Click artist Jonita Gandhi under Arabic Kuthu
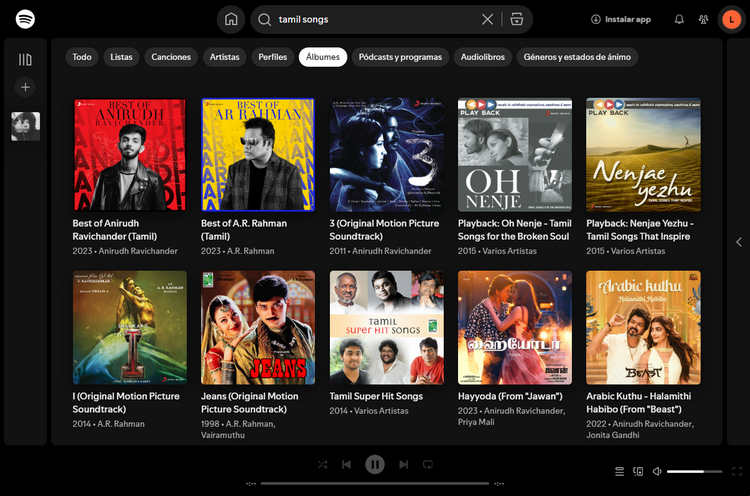The width and height of the screenshot is (750, 496). 613,435
